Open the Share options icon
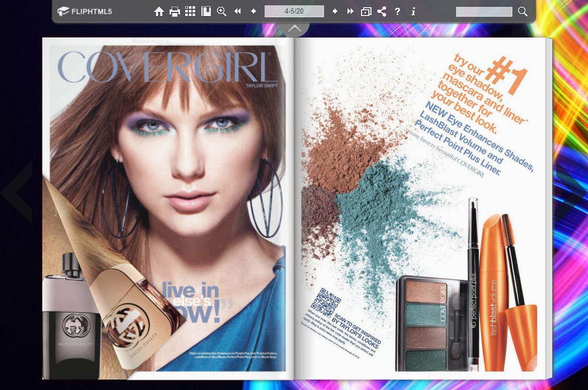 [381, 11]
